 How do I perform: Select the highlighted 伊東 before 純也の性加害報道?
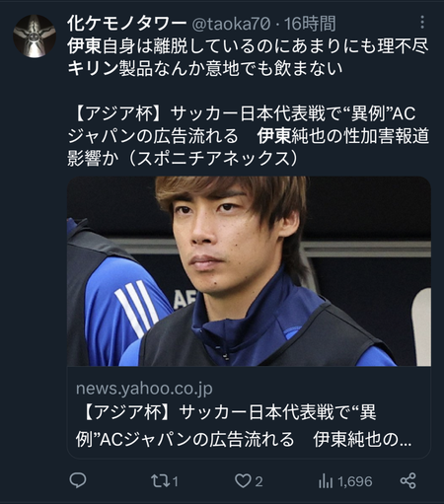click(x=274, y=136)
